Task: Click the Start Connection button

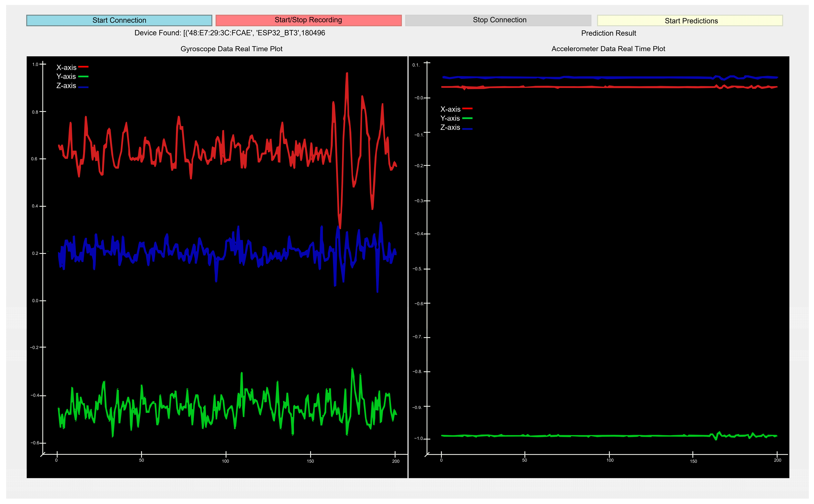Action: 119,20
